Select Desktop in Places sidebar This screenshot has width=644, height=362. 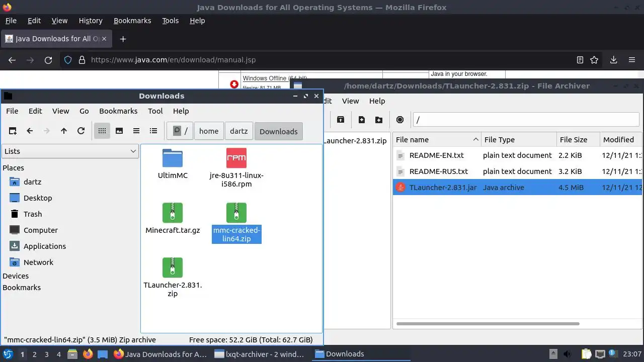pyautogui.click(x=38, y=198)
